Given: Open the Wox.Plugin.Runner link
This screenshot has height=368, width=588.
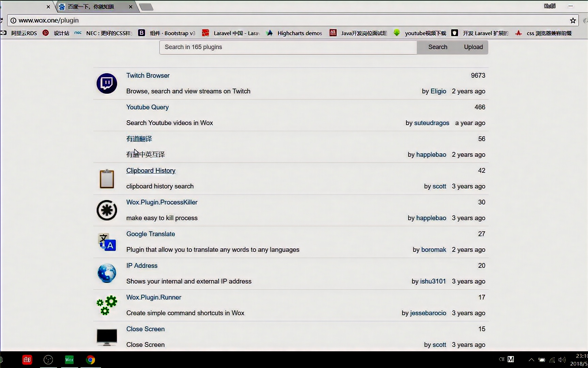Looking at the screenshot, I should point(154,297).
